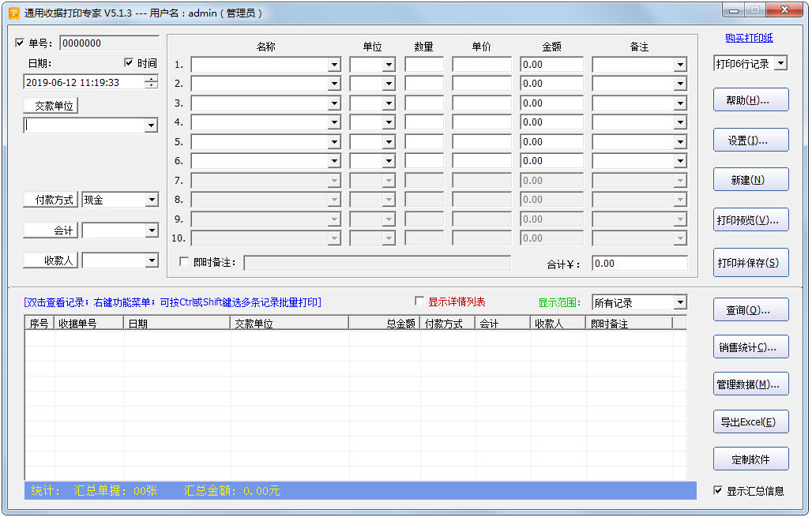Expand row 1 备注 dropdown
This screenshot has width=812, height=517.
click(680, 65)
